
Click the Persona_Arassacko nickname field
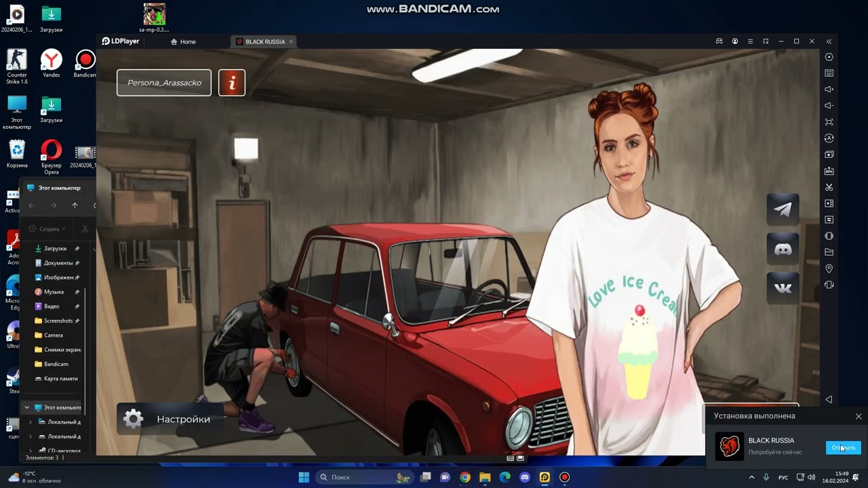[164, 83]
